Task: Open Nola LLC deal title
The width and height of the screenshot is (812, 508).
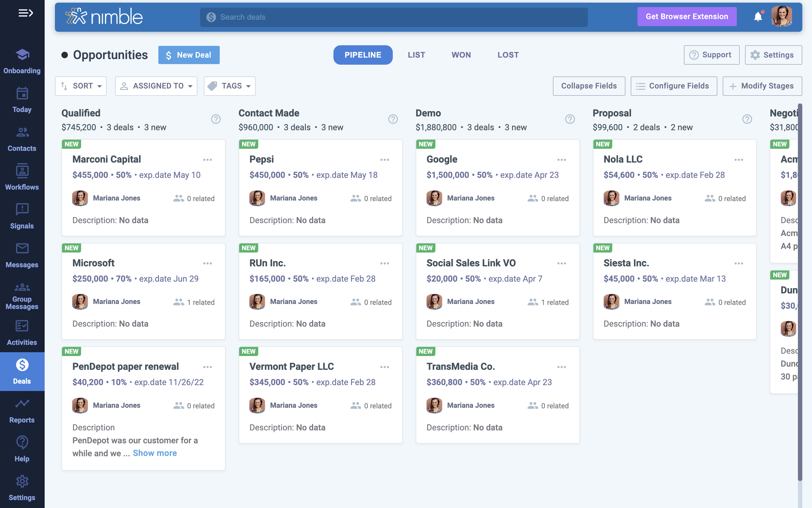Action: coord(623,159)
